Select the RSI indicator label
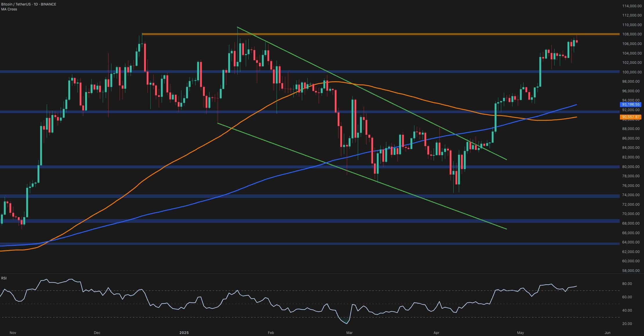 pos(4,278)
